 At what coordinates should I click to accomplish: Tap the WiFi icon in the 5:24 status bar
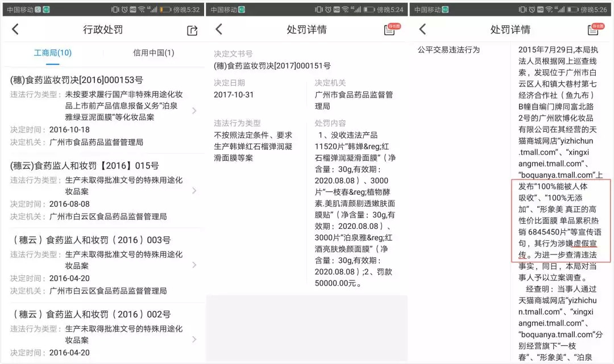point(345,10)
